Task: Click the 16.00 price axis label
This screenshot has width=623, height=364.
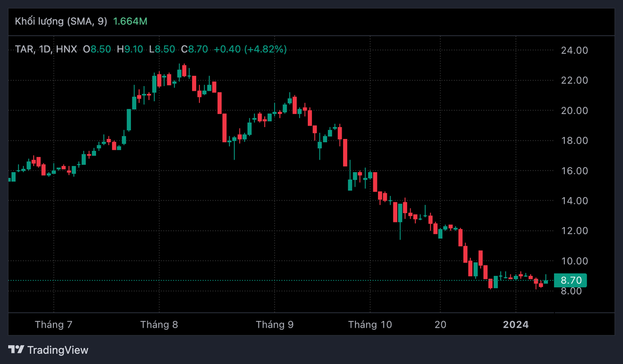Action: tap(574, 171)
